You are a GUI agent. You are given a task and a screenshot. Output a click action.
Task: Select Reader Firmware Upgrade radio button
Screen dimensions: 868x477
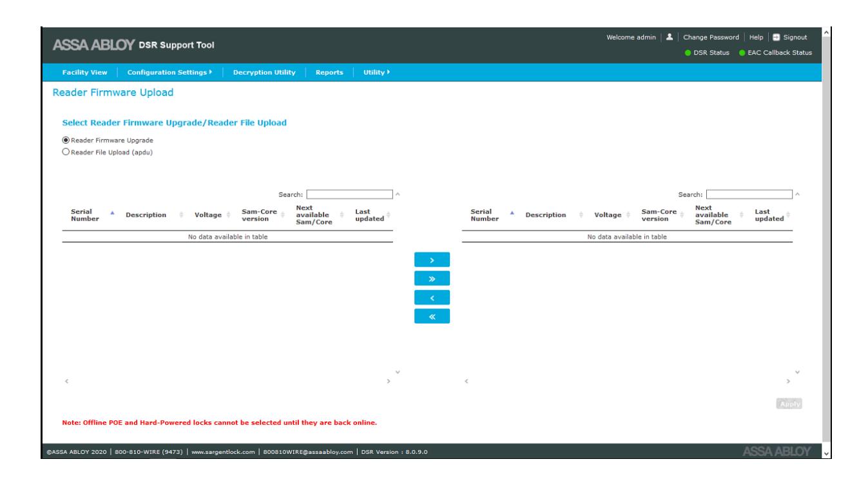[x=65, y=140]
